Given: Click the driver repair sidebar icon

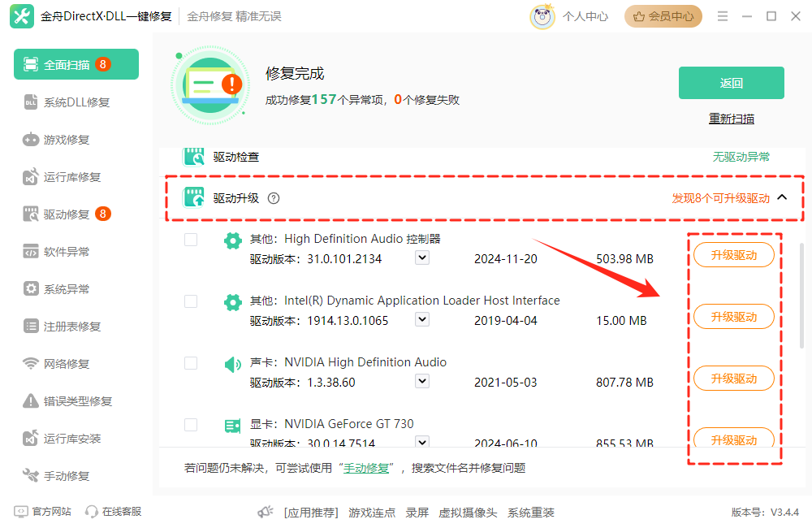Looking at the screenshot, I should pos(31,214).
